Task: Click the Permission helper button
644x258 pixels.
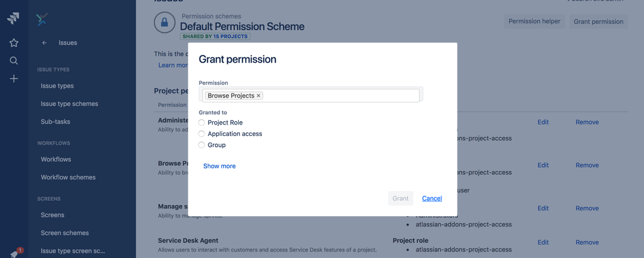Action: (534, 21)
